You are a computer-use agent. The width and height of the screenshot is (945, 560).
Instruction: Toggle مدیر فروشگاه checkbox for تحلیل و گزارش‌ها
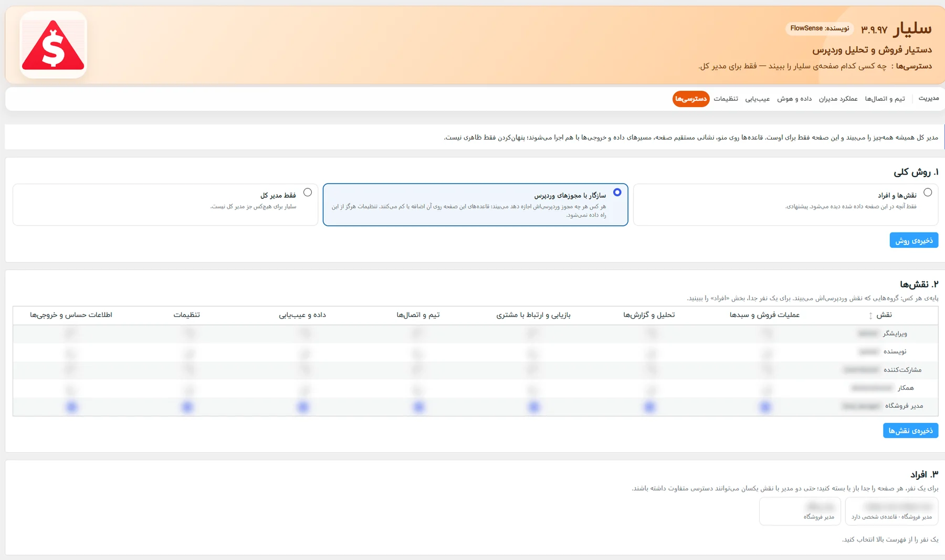[649, 406]
